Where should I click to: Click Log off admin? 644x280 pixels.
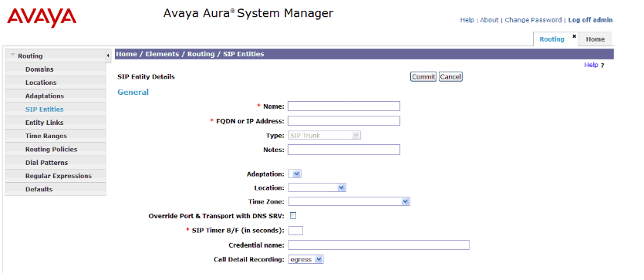(x=590, y=20)
